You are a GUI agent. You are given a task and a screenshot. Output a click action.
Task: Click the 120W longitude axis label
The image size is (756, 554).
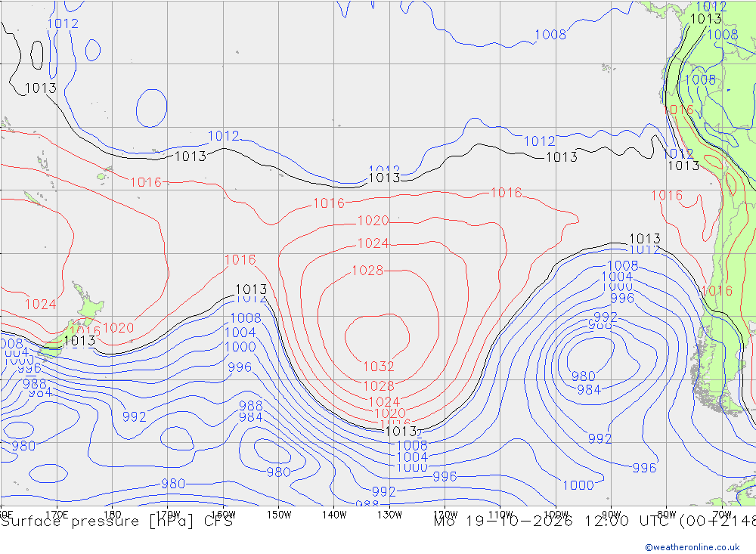coord(445,515)
